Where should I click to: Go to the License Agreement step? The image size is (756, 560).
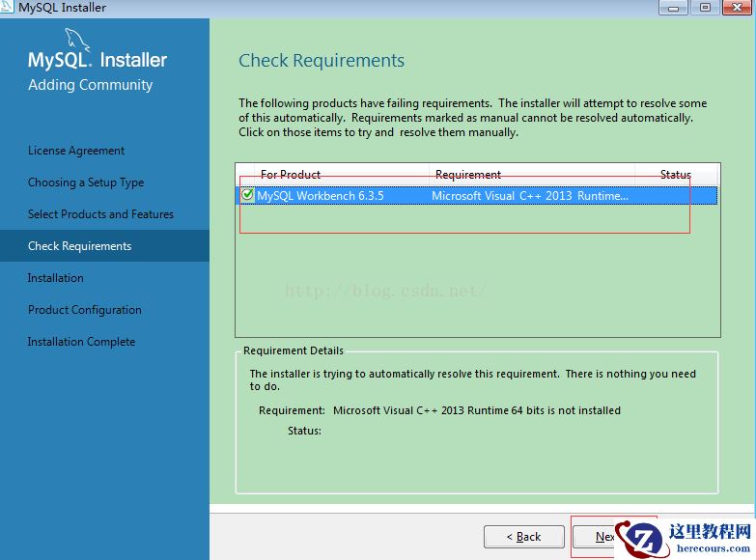tap(76, 151)
